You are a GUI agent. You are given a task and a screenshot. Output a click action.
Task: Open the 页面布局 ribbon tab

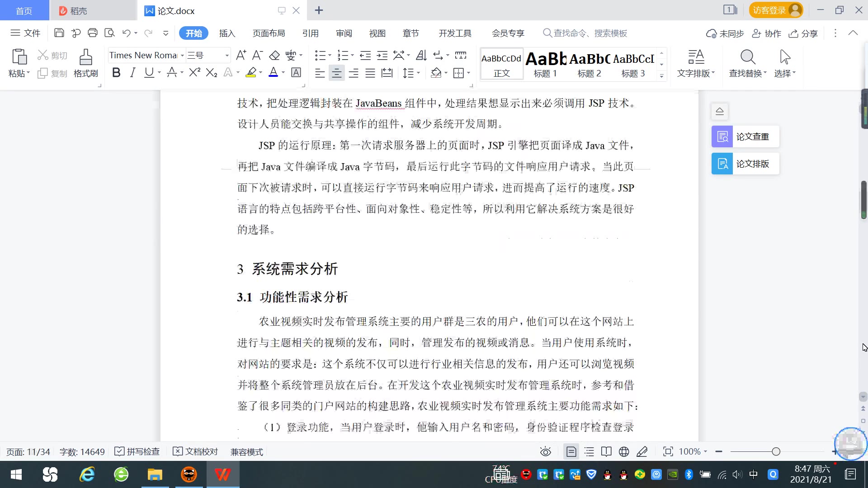pyautogui.click(x=269, y=33)
